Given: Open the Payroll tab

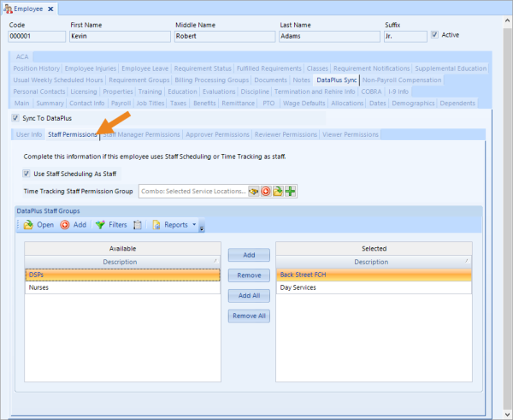Looking at the screenshot, I should pyautogui.click(x=121, y=103).
